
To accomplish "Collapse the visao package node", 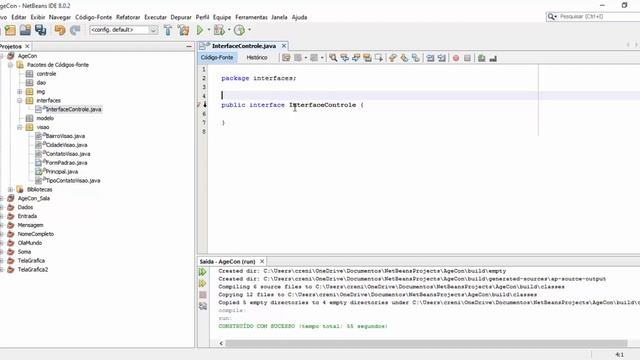I will [19, 127].
